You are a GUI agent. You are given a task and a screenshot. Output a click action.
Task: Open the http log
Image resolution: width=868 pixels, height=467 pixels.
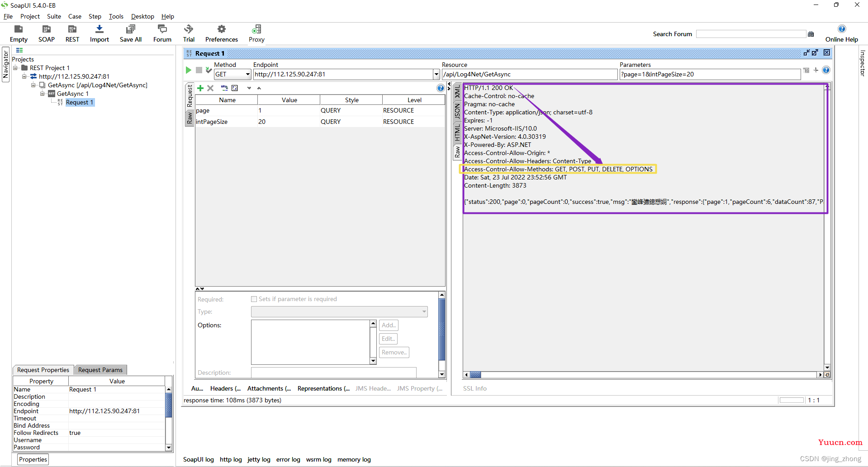point(231,459)
